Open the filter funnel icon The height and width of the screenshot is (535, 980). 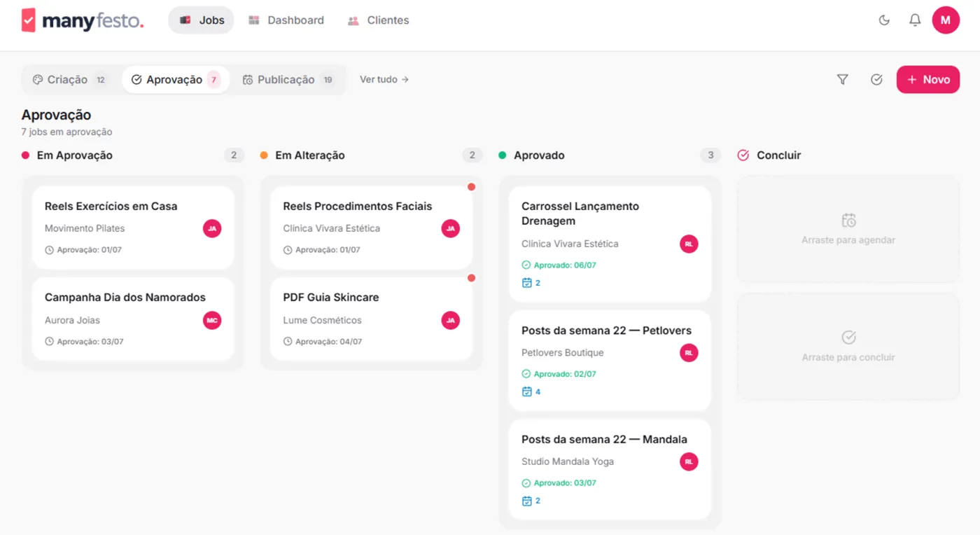[843, 80]
